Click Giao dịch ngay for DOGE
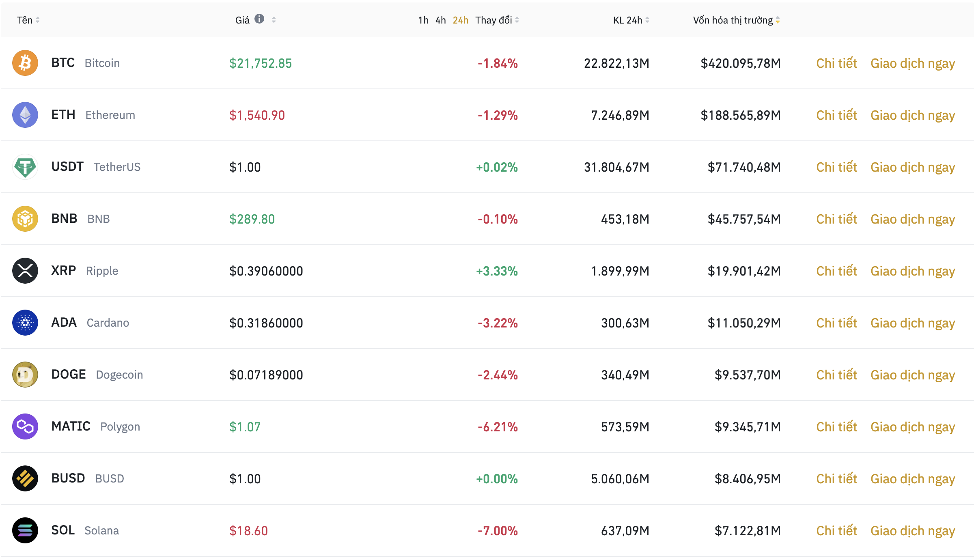 (913, 376)
